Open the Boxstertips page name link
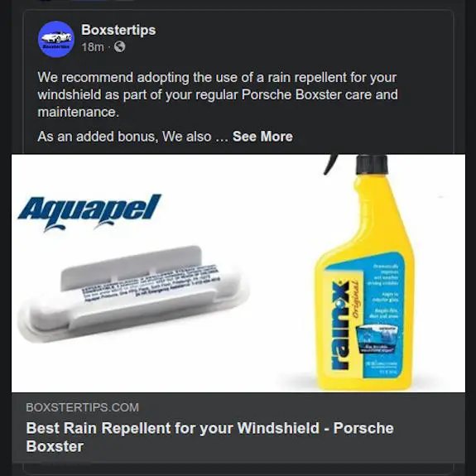 coord(118,30)
